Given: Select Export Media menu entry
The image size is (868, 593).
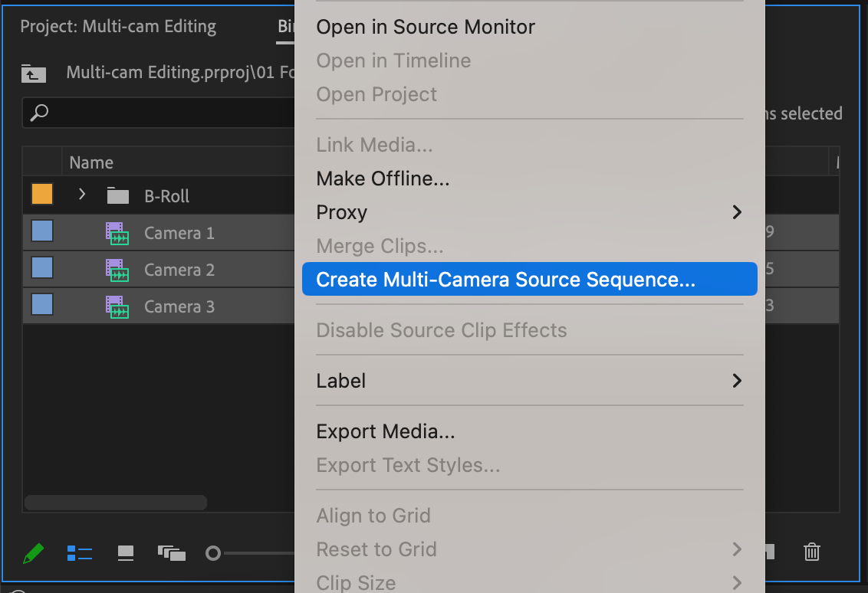Looking at the screenshot, I should 386,431.
